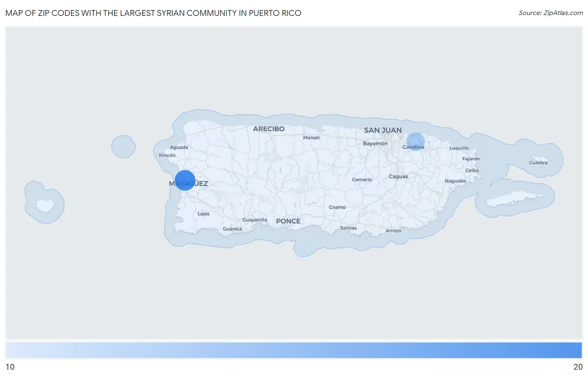
Task: Click the light blue Carolina bubble marker
Action: click(415, 141)
